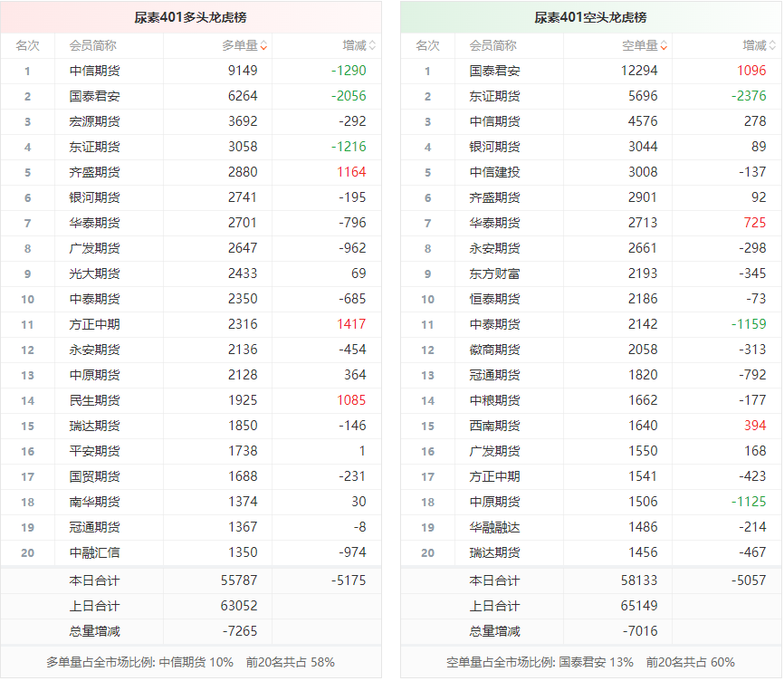Image resolution: width=784 pixels, height=681 pixels.
Task: Sort short table by 空单量 sort icon
Action: (664, 45)
